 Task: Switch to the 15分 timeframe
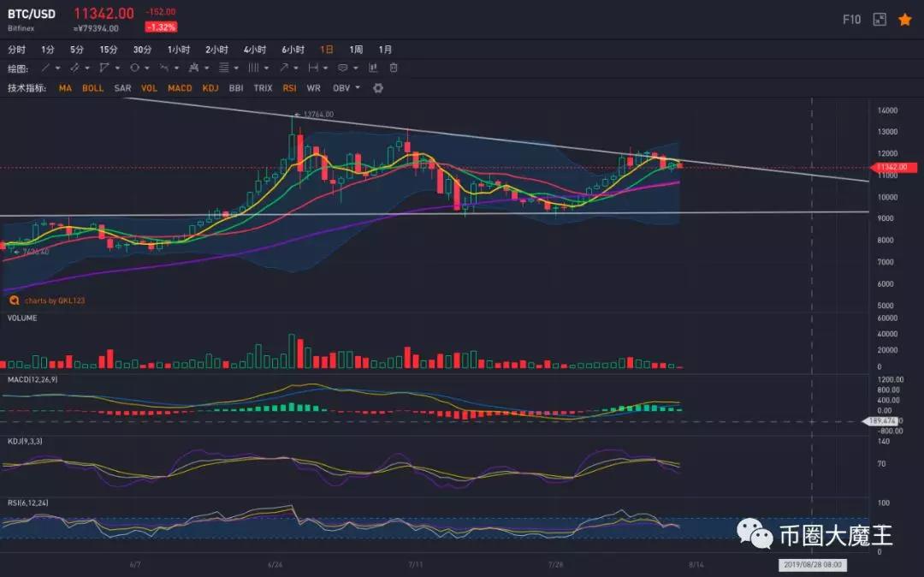coord(109,50)
